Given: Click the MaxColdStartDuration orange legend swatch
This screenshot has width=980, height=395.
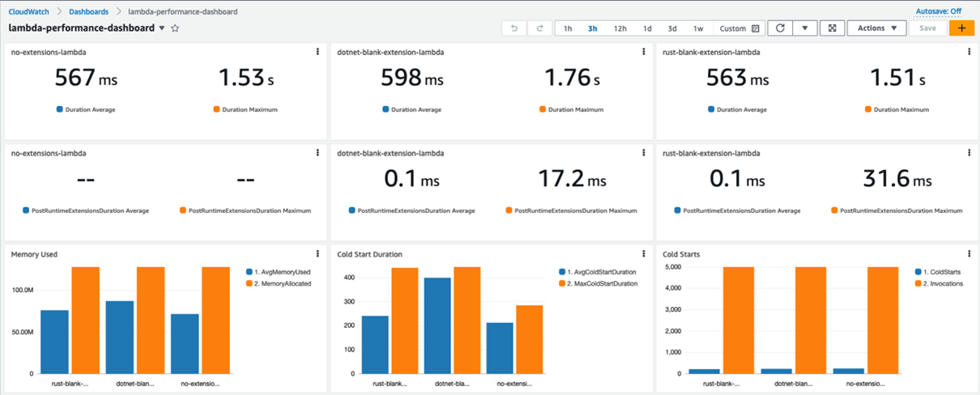Looking at the screenshot, I should click(563, 284).
